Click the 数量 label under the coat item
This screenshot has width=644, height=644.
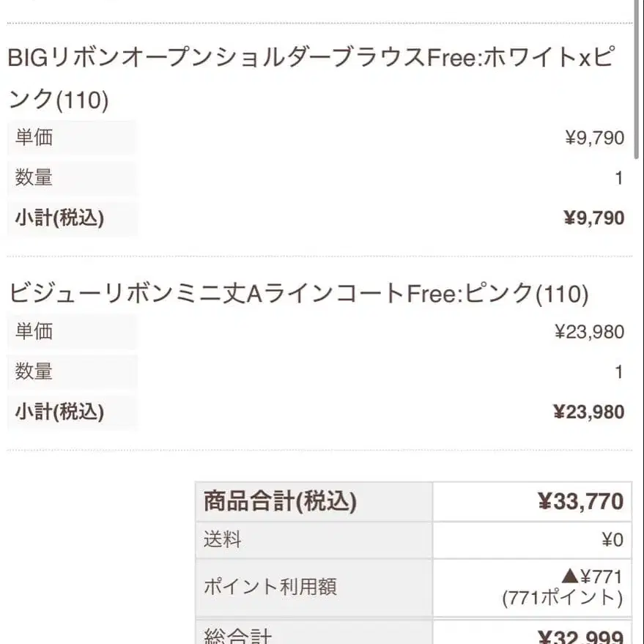click(34, 371)
